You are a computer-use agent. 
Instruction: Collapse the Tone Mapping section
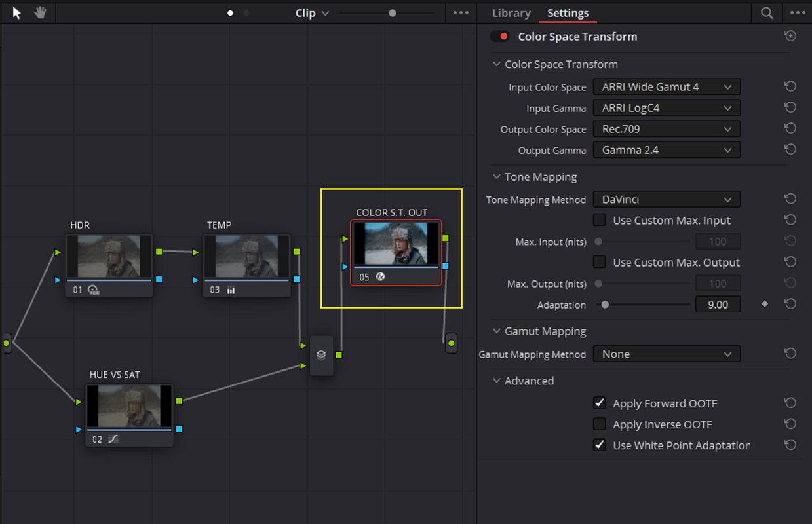coord(496,177)
